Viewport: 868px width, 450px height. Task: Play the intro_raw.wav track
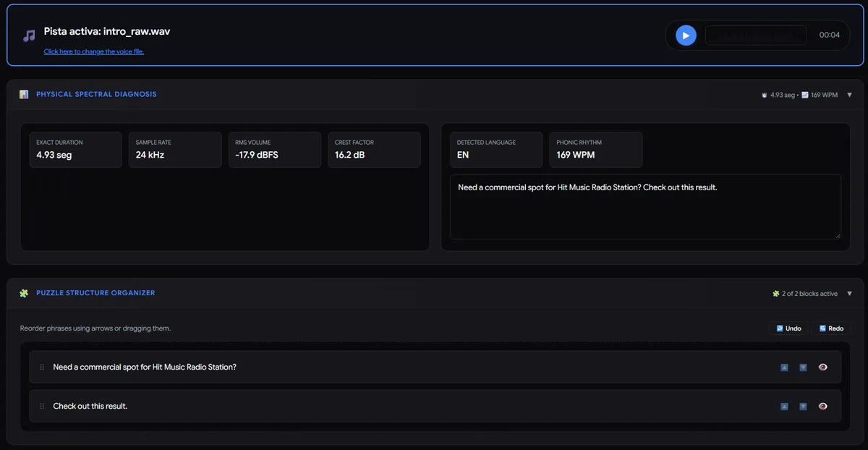click(686, 35)
